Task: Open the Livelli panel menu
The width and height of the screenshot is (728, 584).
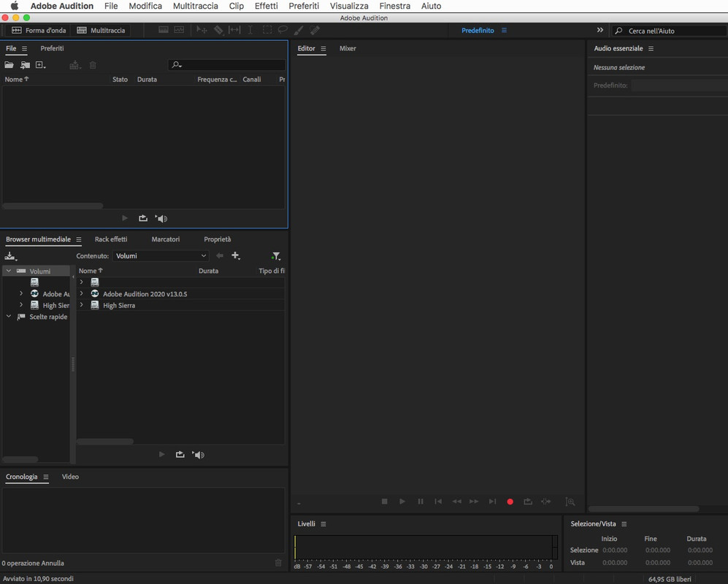Action: click(323, 524)
